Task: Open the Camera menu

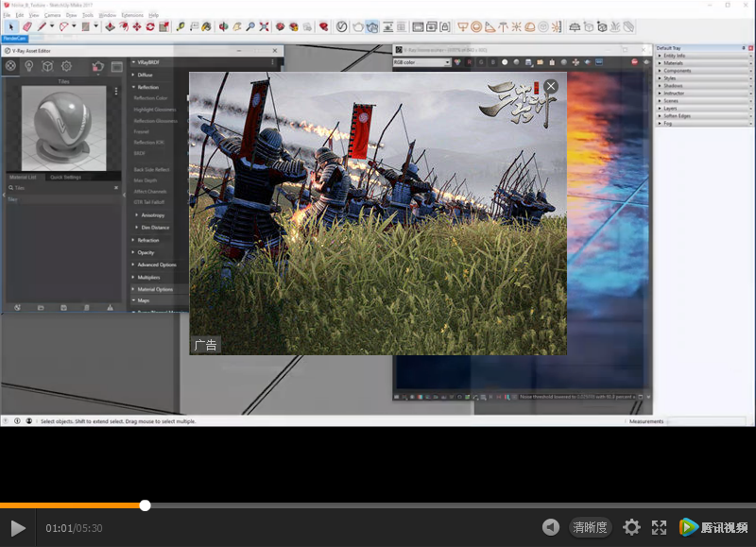Action: pyautogui.click(x=52, y=15)
